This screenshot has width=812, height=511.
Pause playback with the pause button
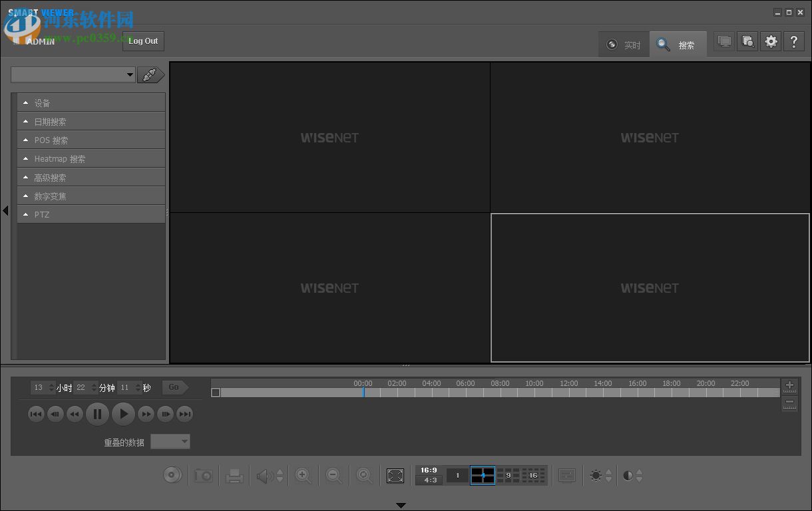97,414
